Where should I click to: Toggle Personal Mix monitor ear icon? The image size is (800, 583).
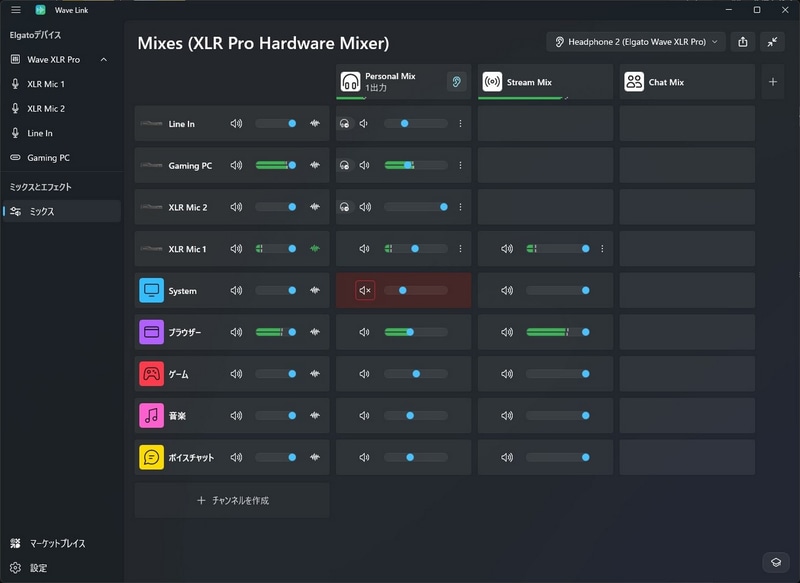pos(456,82)
